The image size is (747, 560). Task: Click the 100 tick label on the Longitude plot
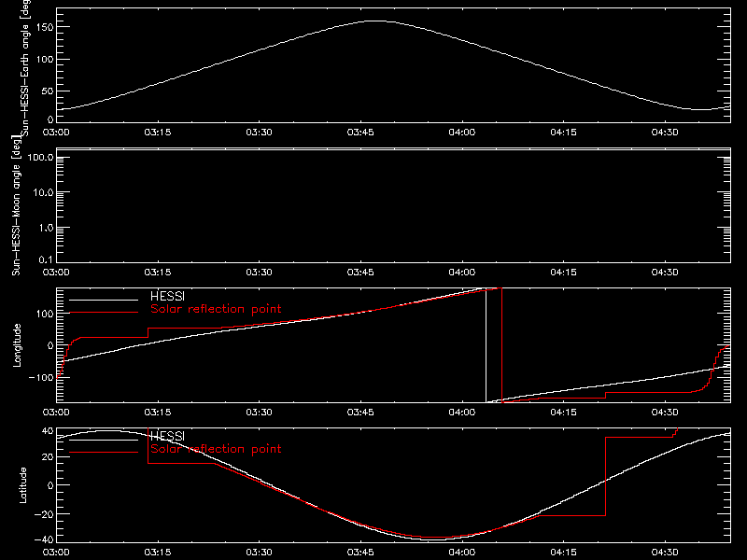click(44, 314)
